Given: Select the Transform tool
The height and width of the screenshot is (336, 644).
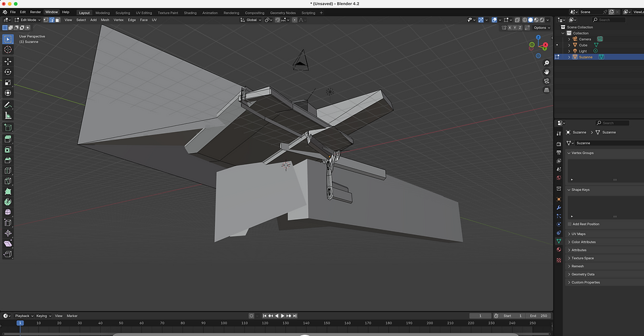Looking at the screenshot, I should pos(8,93).
